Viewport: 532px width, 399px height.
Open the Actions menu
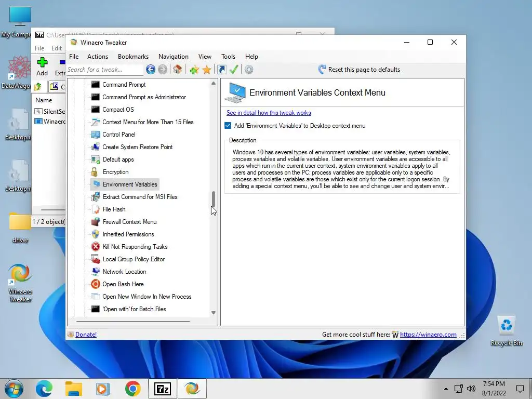[x=97, y=57]
